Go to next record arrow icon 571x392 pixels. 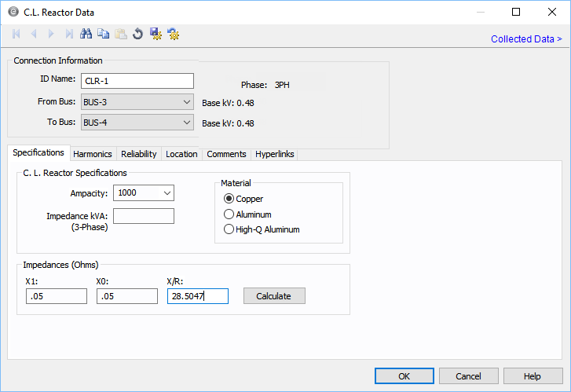point(51,34)
